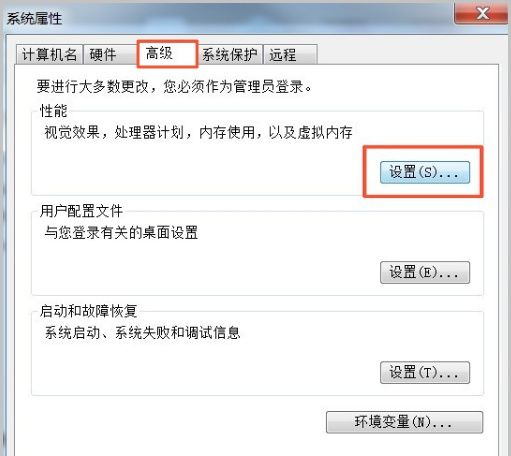Open the 环境变量(N) dialog
The width and height of the screenshot is (511, 456).
pyautogui.click(x=404, y=422)
